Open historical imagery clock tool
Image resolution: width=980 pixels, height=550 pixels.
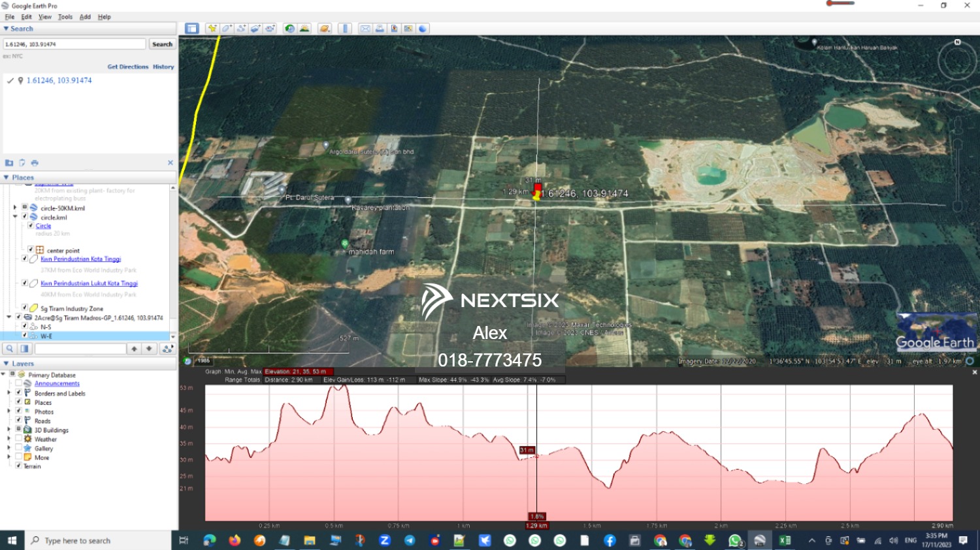[289, 29]
